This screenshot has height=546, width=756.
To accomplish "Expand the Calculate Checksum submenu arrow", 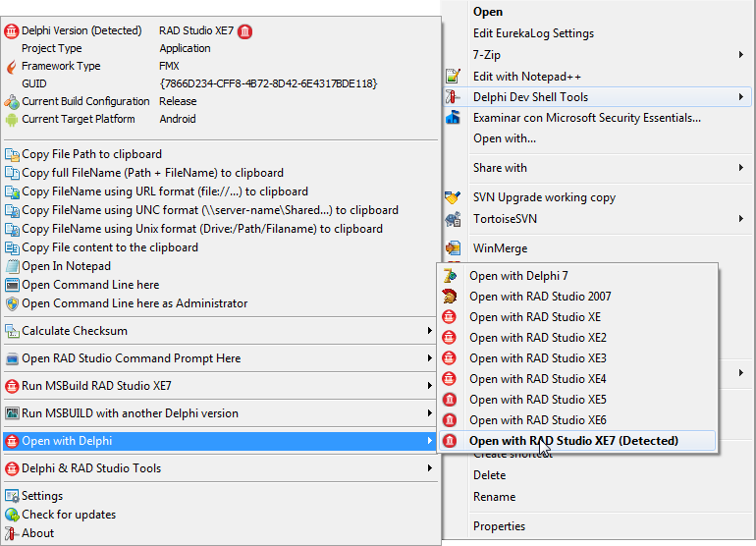I will (x=429, y=331).
